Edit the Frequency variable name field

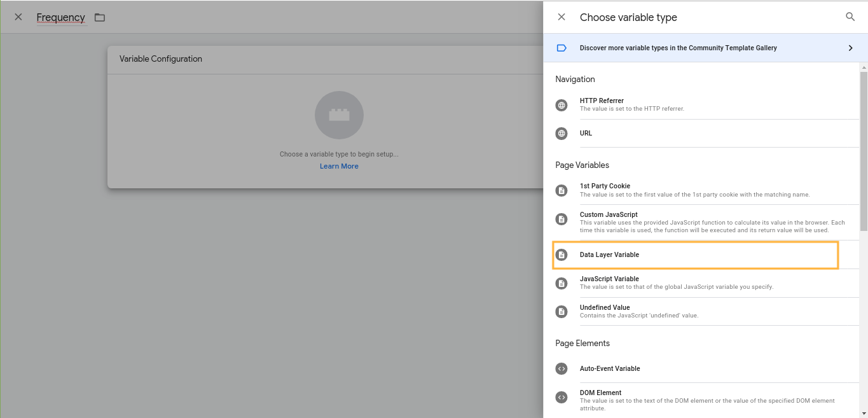tap(61, 17)
